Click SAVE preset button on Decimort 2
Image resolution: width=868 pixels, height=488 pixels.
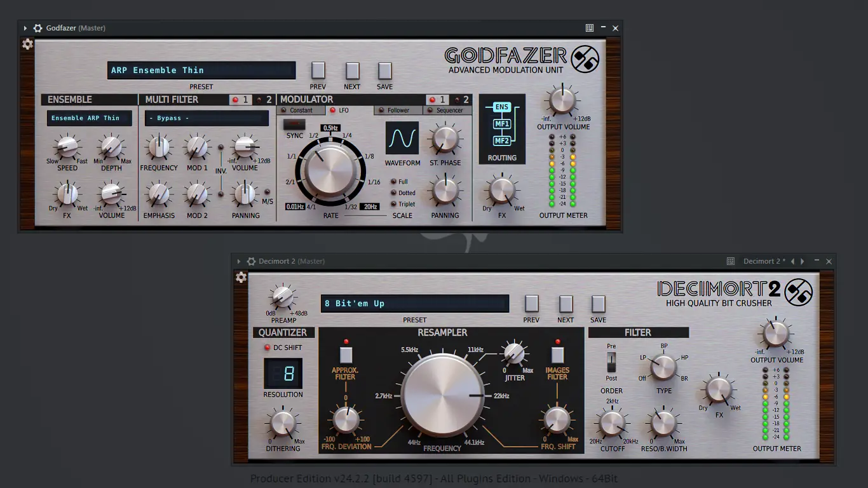pos(597,304)
